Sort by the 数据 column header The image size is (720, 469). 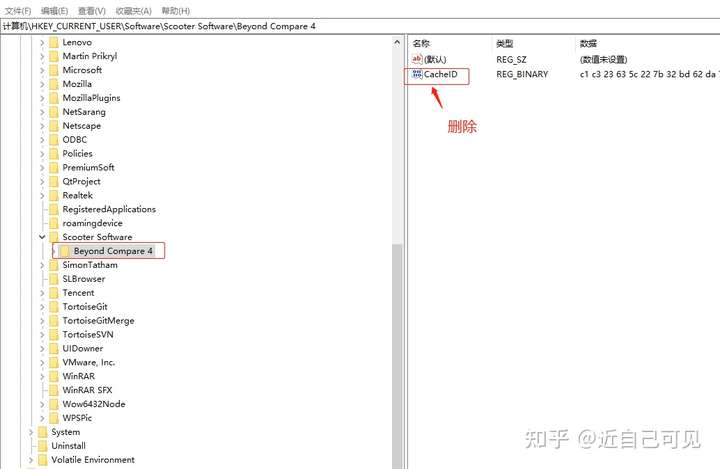pyautogui.click(x=588, y=44)
